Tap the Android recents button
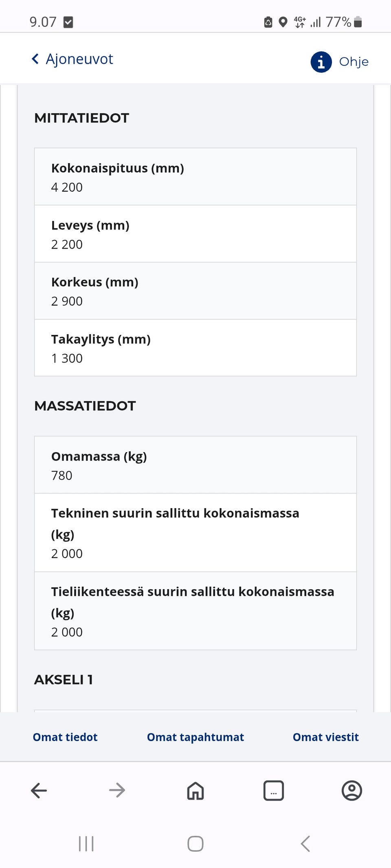 click(86, 844)
